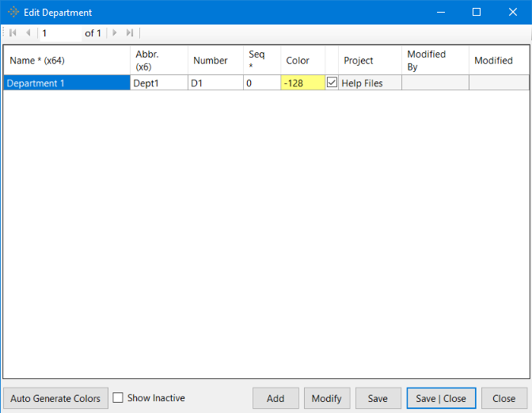
Task: Click the Close button at bottom
Action: point(504,398)
